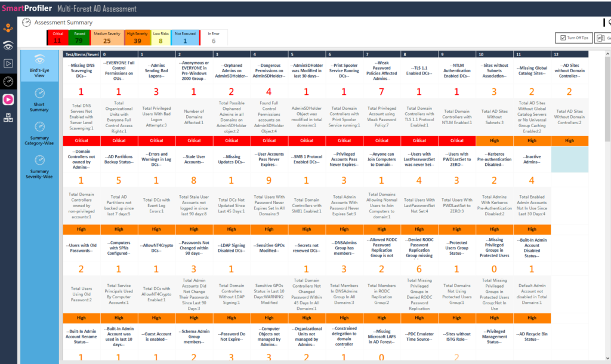Click the Word report generation icon
This screenshot has height=364, width=611.
(x=601, y=38)
